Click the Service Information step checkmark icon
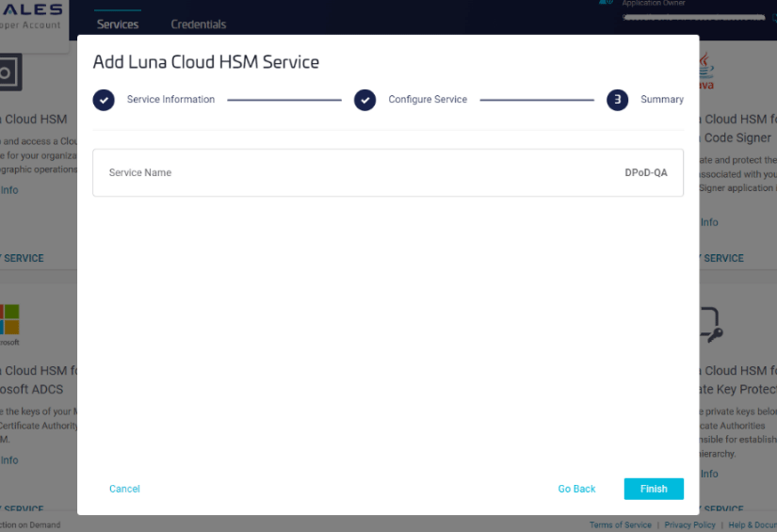777x532 pixels. [x=104, y=100]
